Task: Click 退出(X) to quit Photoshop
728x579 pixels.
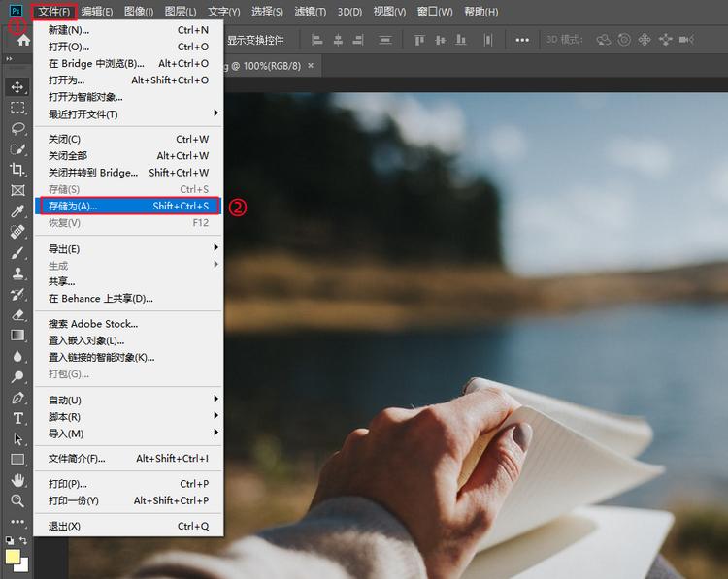Action: [x=128, y=526]
